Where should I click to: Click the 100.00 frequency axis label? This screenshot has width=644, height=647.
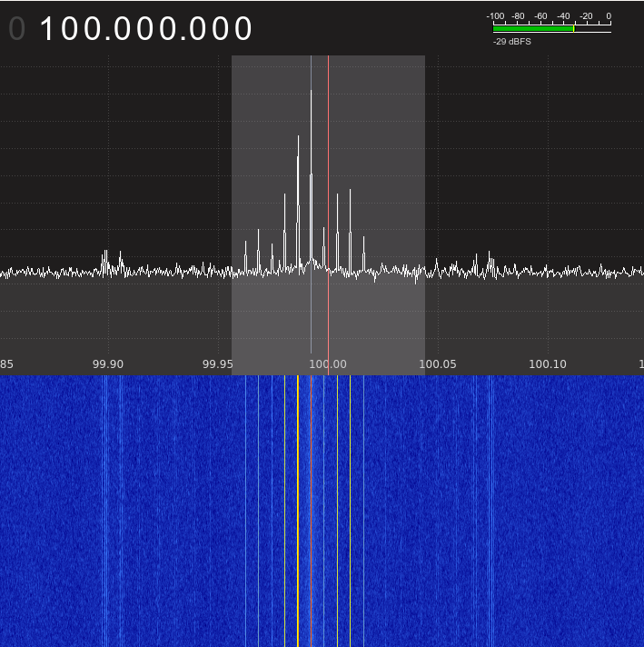point(328,363)
